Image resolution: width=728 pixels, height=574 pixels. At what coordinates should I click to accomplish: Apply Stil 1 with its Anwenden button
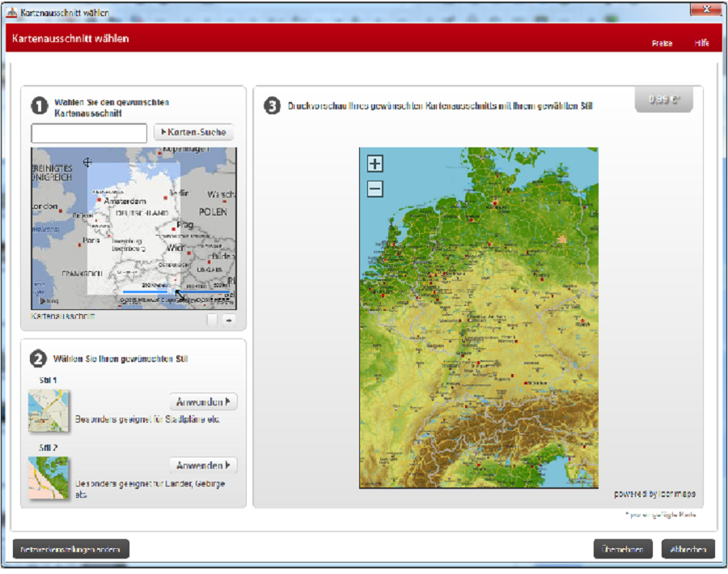click(x=203, y=402)
